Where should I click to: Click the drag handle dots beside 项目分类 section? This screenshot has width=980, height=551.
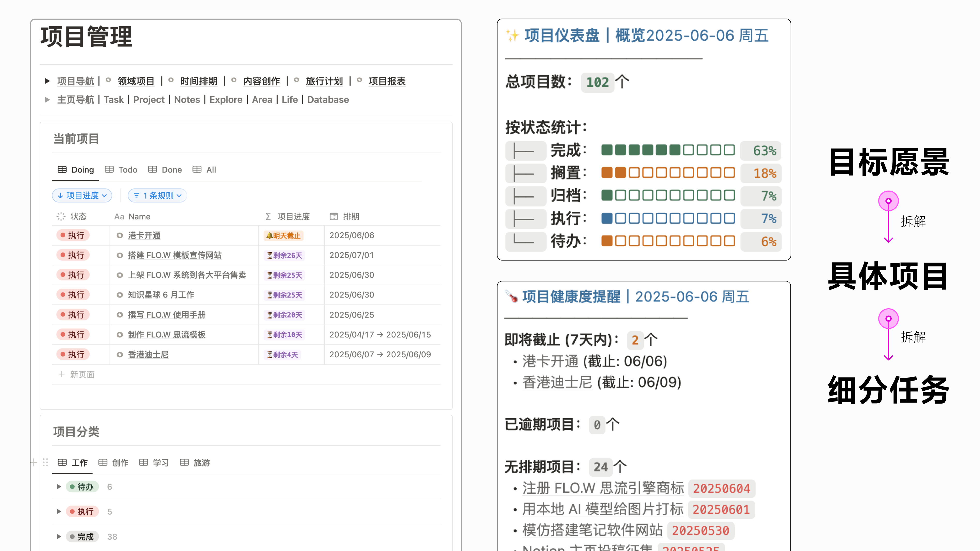coord(46,462)
